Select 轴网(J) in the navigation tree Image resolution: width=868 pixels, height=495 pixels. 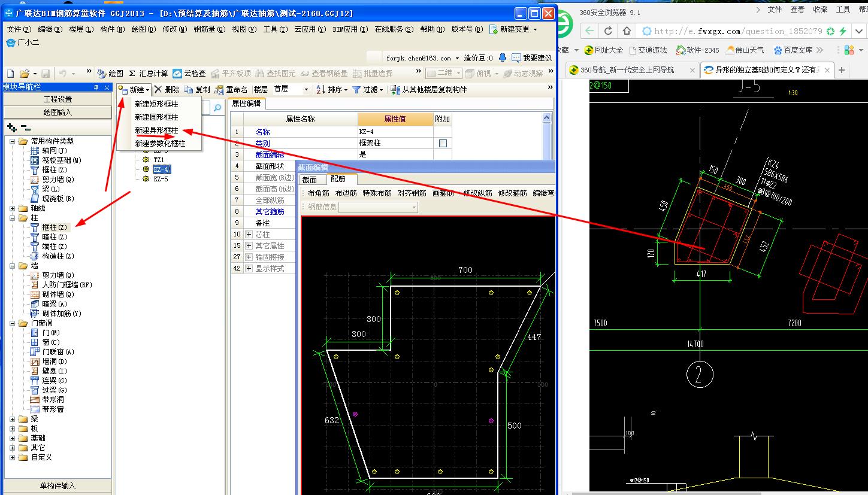pos(49,151)
